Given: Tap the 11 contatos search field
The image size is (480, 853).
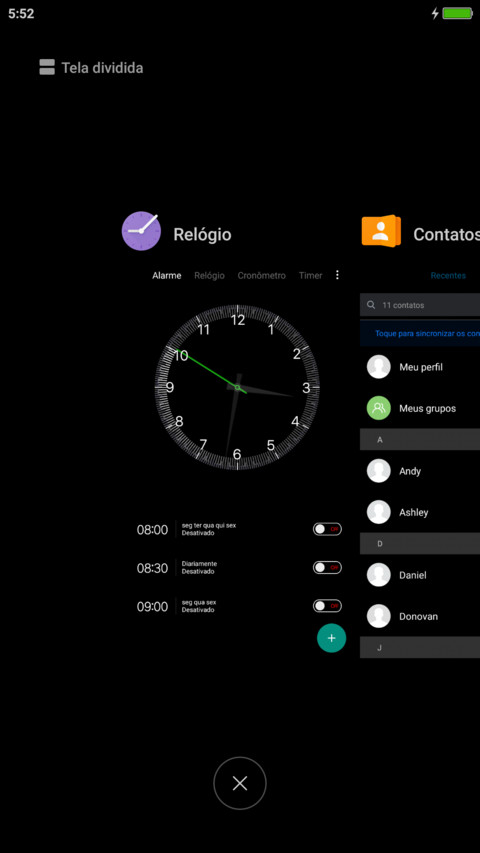Looking at the screenshot, I should 420,305.
